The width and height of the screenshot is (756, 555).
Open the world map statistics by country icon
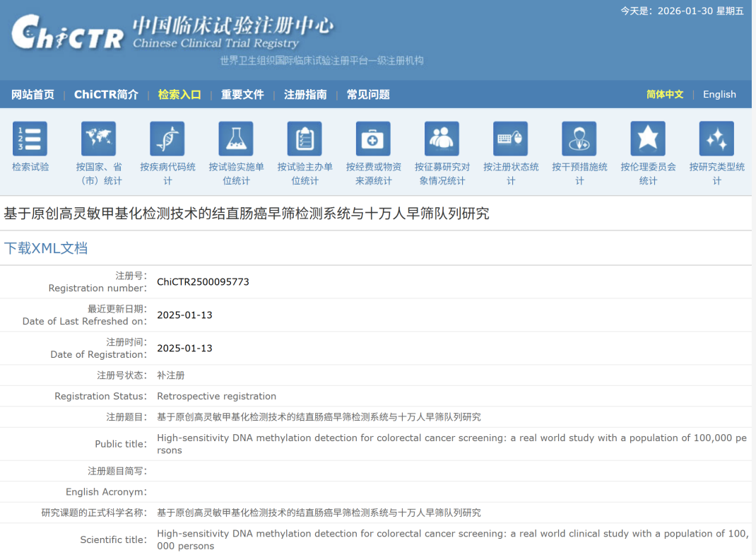tap(99, 139)
